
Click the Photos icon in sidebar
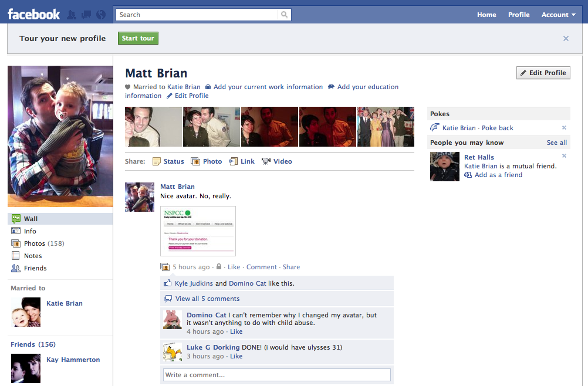(x=16, y=243)
